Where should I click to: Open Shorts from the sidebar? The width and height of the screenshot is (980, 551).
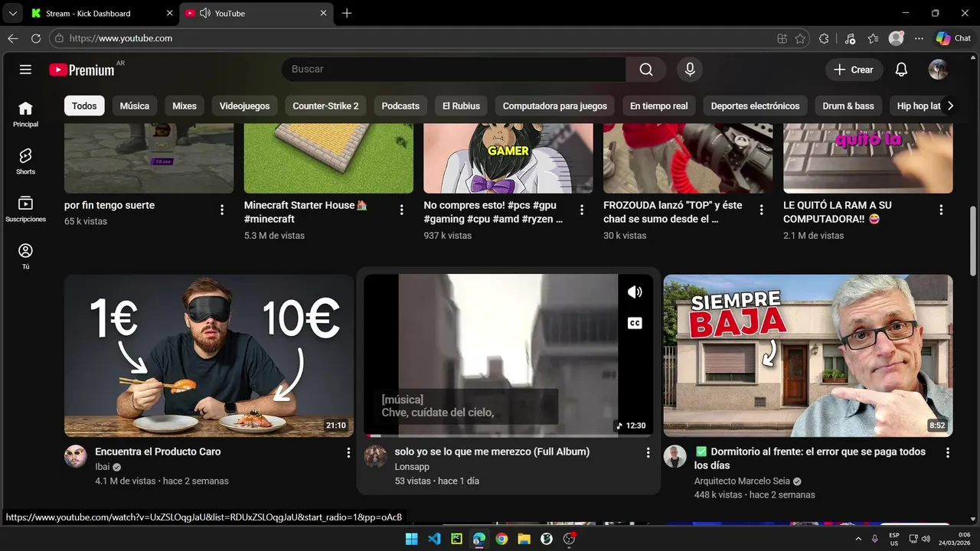tap(25, 161)
